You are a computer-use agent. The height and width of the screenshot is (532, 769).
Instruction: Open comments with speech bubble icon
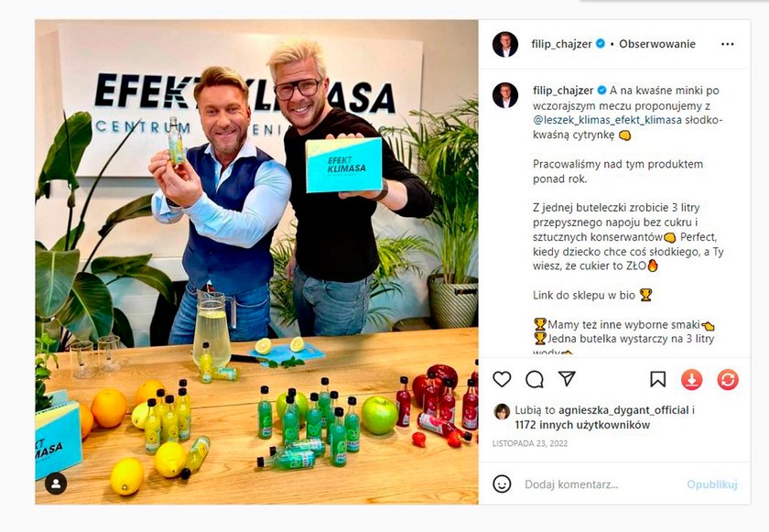[534, 379]
